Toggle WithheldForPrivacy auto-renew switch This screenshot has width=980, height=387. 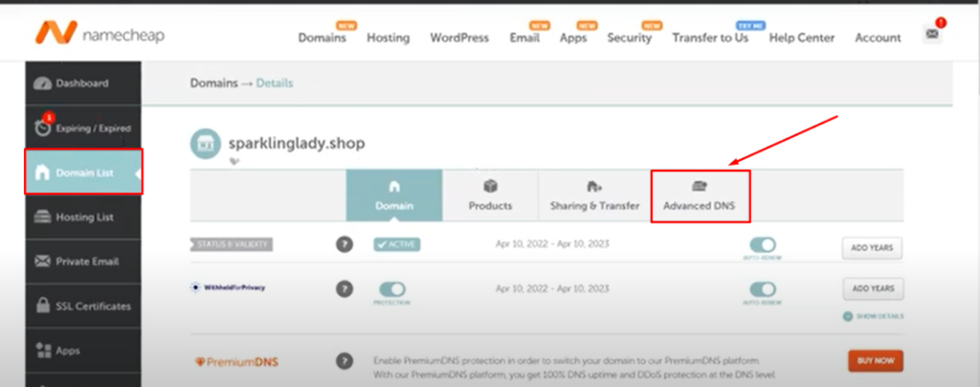tap(763, 289)
